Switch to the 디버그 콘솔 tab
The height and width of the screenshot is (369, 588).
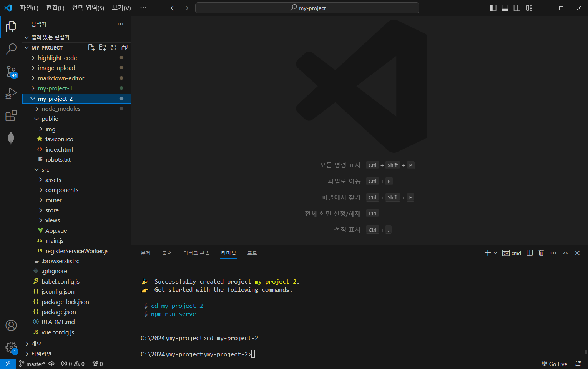[x=196, y=253]
